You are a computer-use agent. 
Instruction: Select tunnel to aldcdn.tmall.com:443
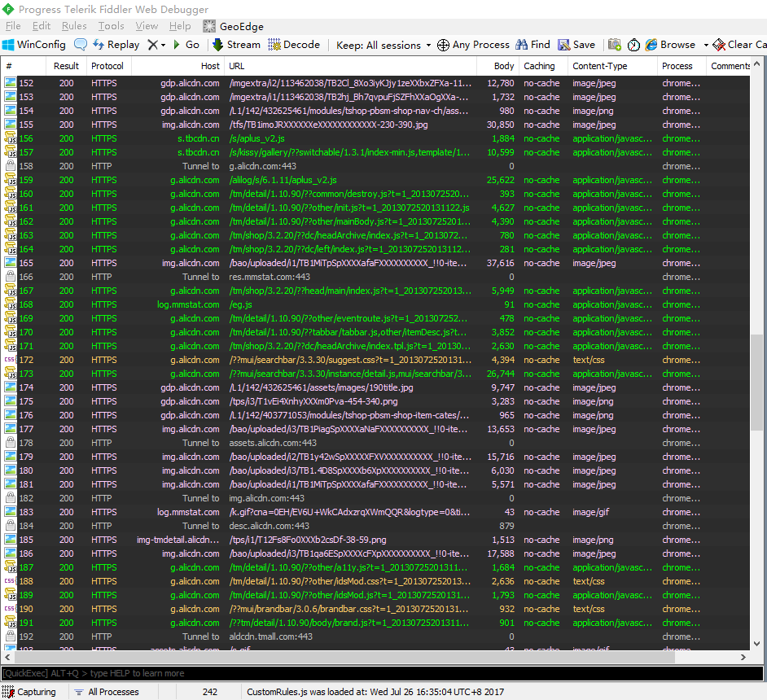[x=270, y=637]
